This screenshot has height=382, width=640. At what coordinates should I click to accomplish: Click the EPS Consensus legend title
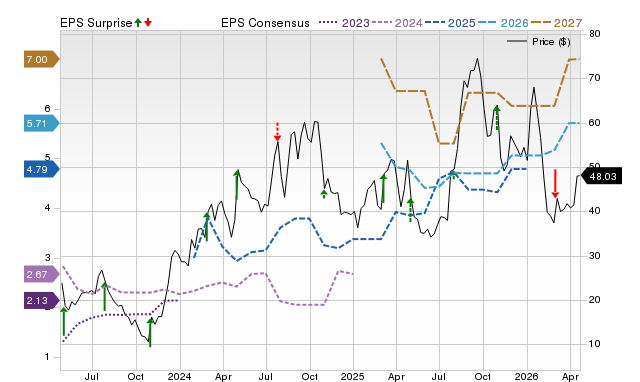point(265,23)
